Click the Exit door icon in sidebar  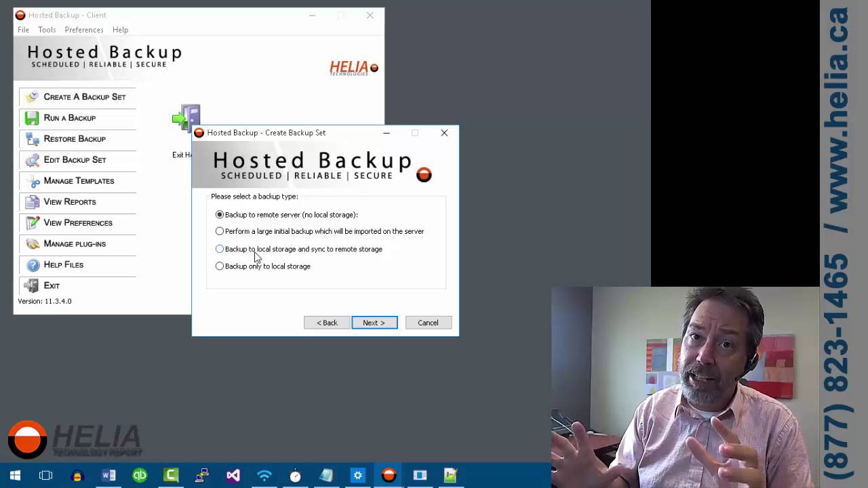(32, 286)
